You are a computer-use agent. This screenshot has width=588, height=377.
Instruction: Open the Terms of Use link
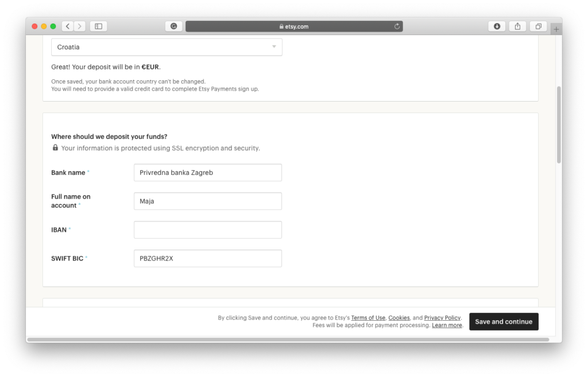368,318
